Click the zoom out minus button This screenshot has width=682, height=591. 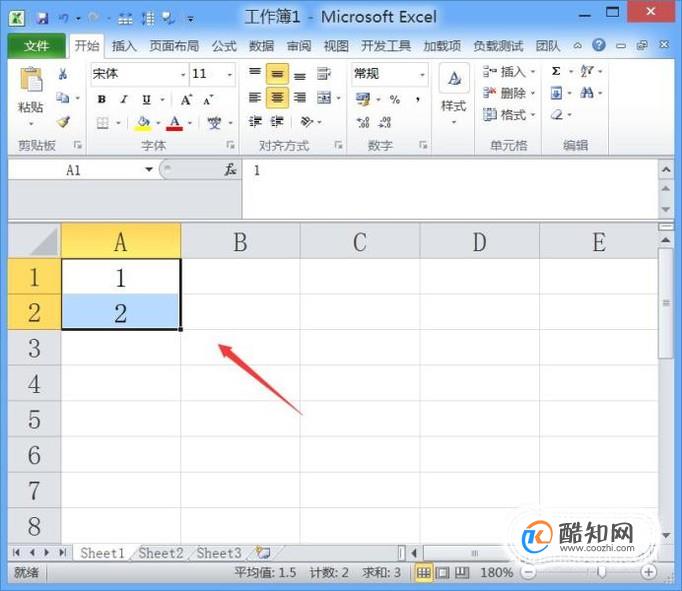point(528,572)
